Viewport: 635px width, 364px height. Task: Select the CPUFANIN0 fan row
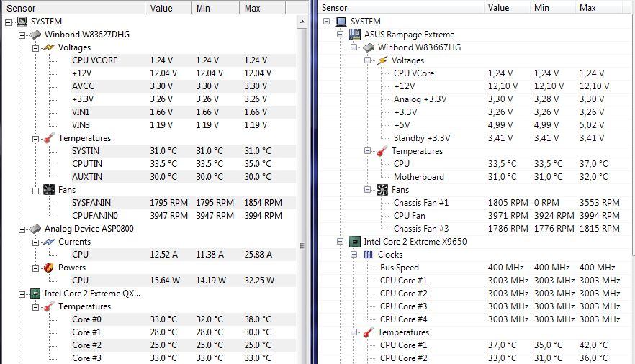point(182,216)
